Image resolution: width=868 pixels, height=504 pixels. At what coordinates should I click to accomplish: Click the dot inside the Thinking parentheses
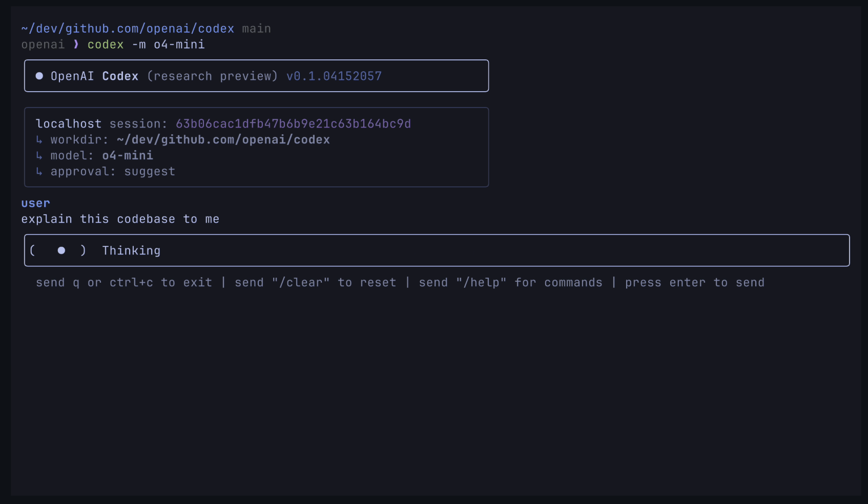(x=61, y=250)
